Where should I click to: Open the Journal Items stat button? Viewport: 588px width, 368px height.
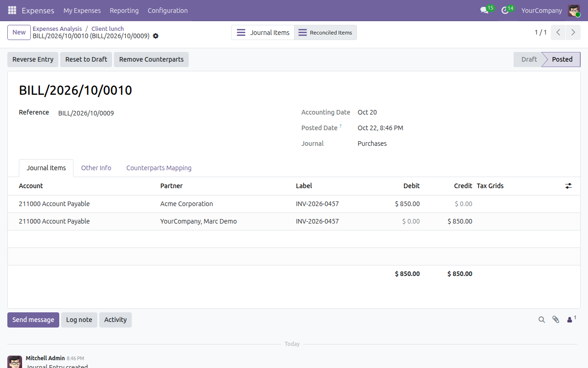coord(263,33)
